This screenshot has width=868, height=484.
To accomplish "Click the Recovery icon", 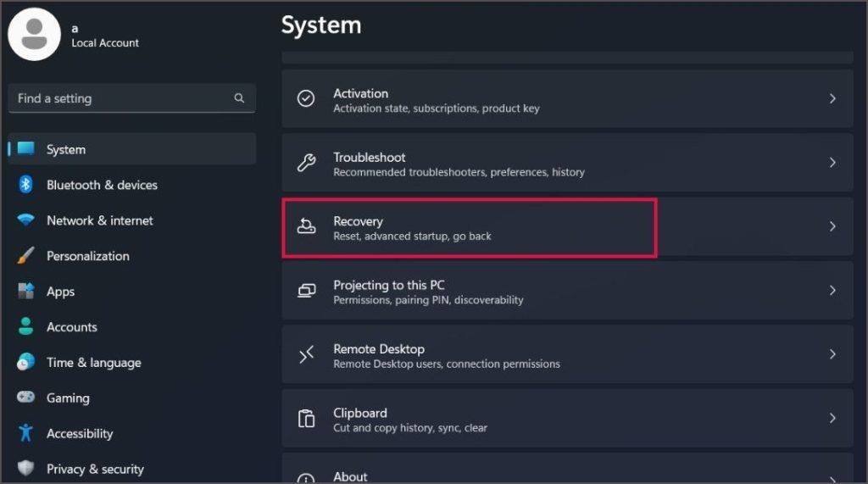I will click(306, 226).
